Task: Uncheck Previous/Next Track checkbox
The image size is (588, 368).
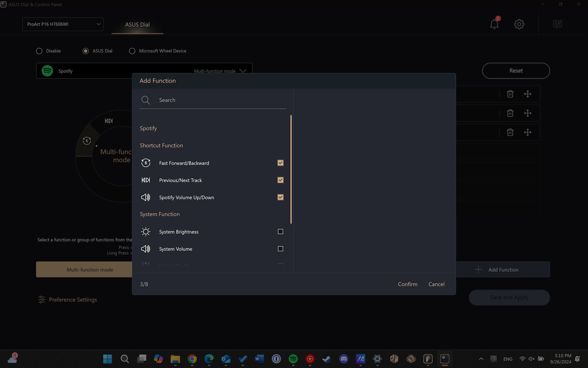Action: pyautogui.click(x=281, y=180)
